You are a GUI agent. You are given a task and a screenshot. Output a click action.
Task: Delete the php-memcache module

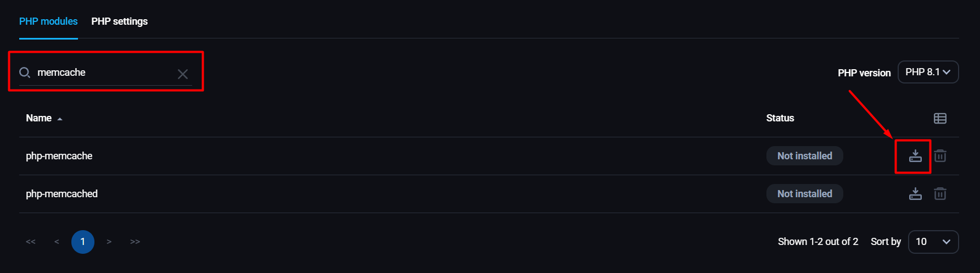(x=940, y=156)
